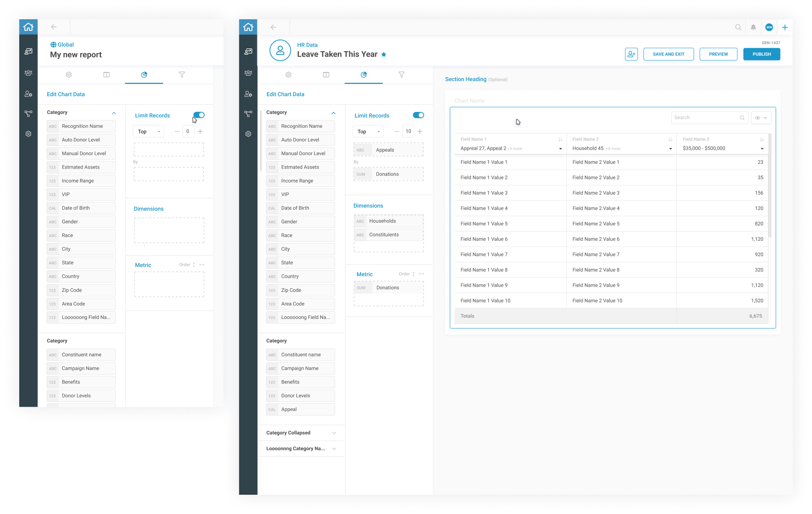
Task: Click the home icon in the right window
Action: pos(248,27)
